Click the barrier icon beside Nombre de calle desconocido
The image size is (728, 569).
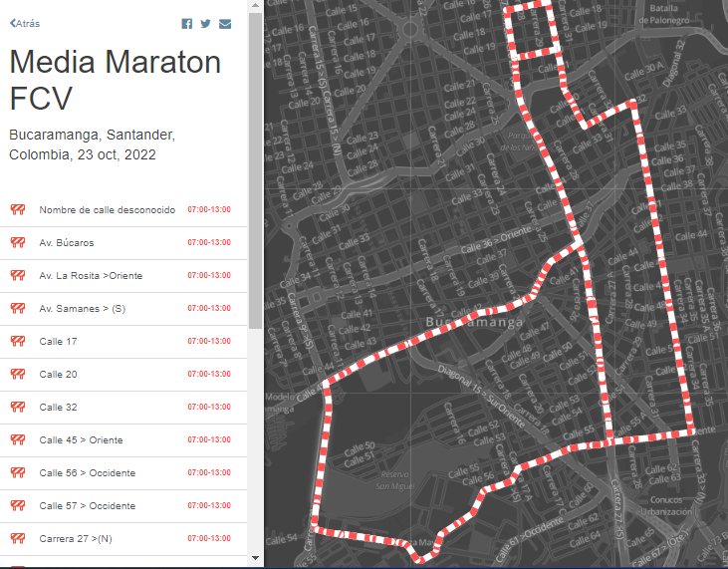[x=18, y=209]
